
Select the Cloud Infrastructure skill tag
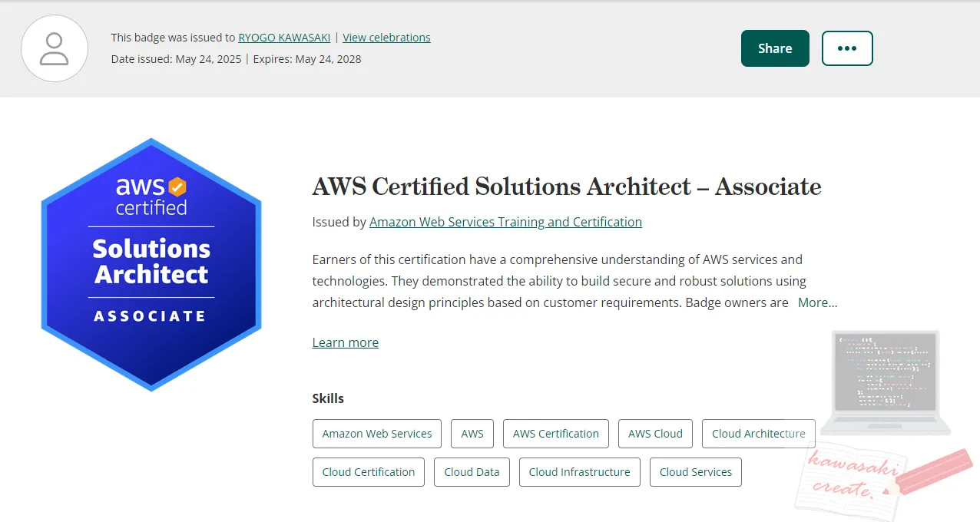[580, 472]
